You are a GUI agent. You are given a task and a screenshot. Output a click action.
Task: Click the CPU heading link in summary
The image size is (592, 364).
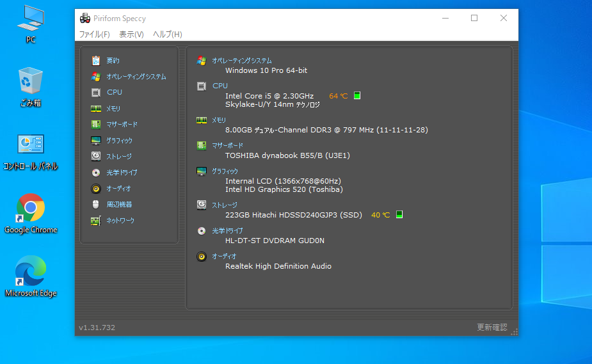[x=220, y=86]
